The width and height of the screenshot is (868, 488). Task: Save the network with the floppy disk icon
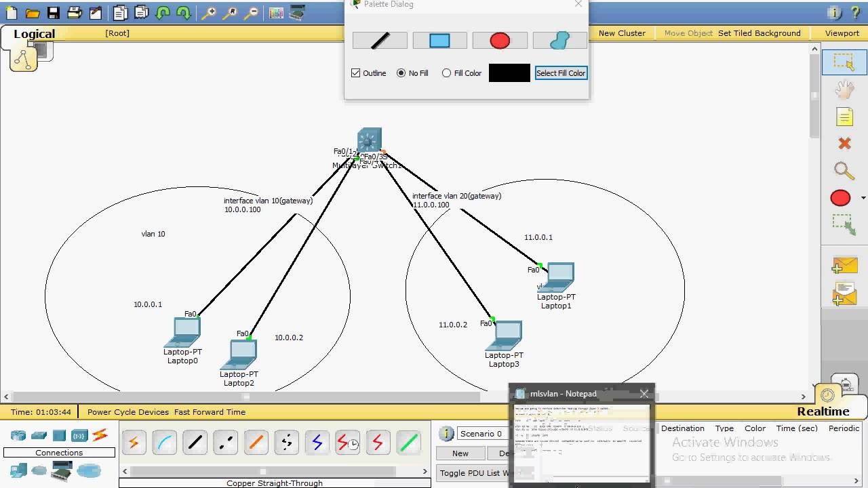coord(53,12)
